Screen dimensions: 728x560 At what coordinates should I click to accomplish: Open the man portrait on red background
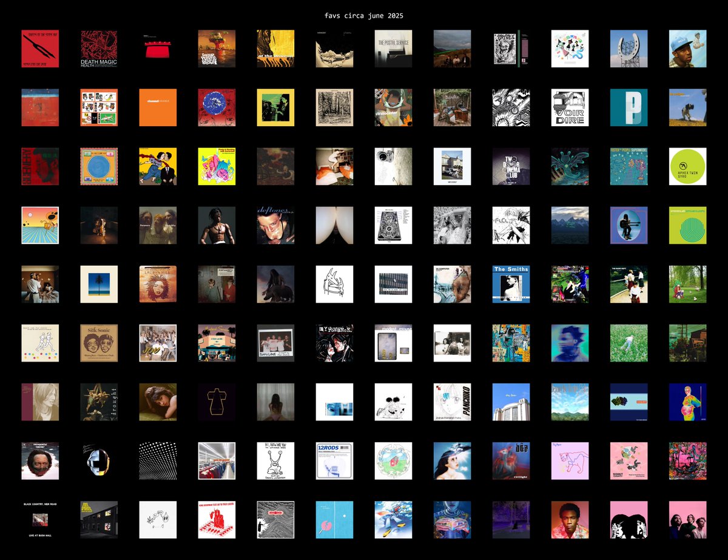point(570,519)
